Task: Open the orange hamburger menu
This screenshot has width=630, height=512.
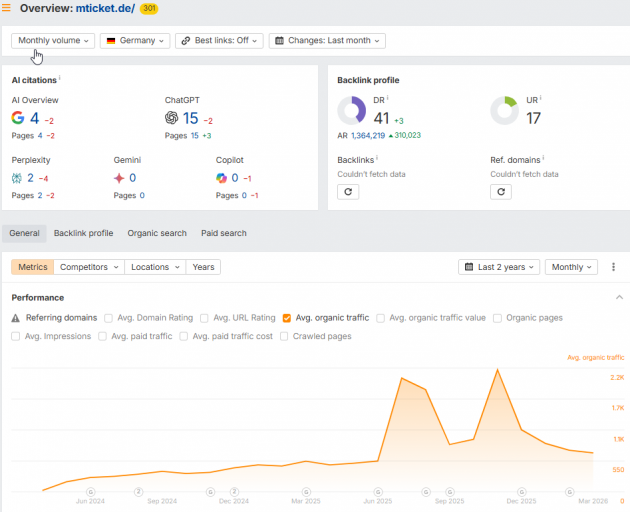Action: tap(6, 8)
